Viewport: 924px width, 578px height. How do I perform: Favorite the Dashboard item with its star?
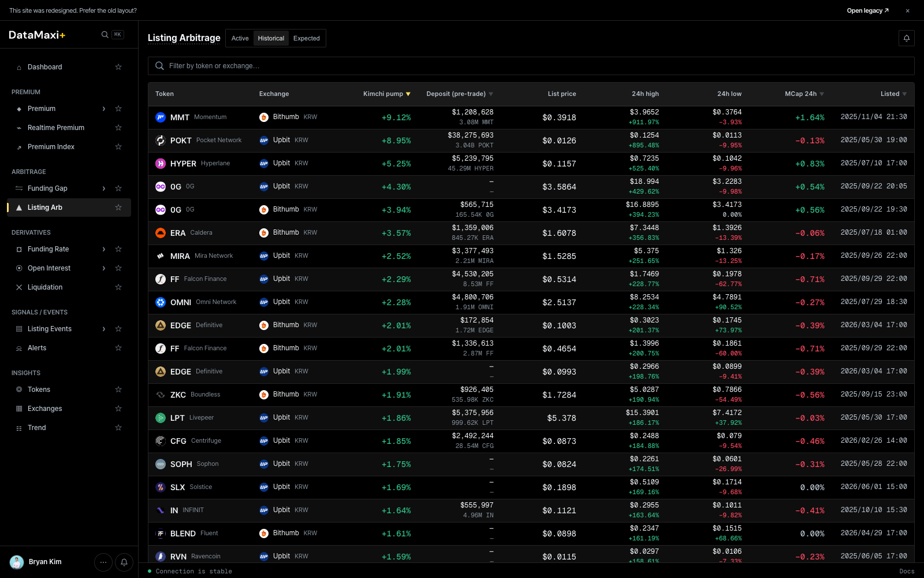[118, 67]
